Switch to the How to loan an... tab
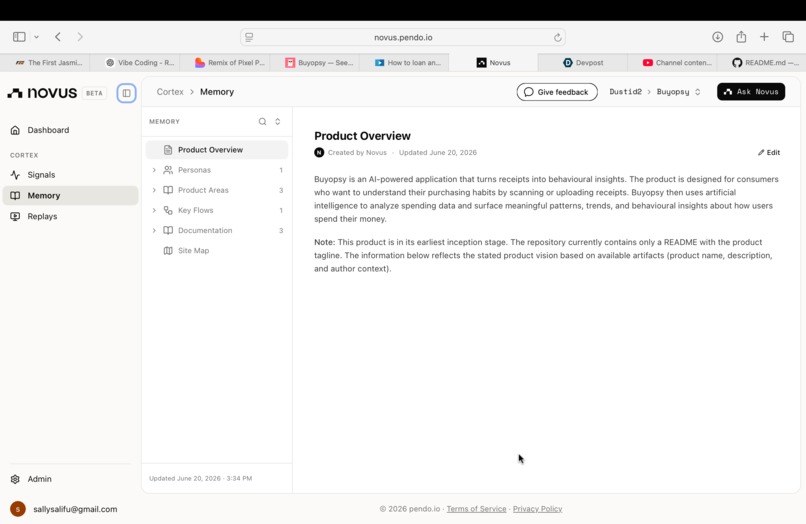Screen dimensions: 806x524 point(404,63)
